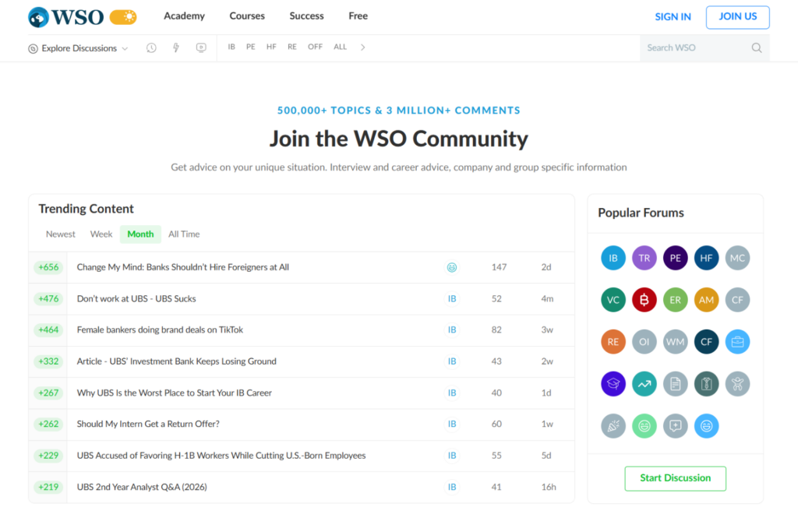798x532 pixels.
Task: Select the ALL filter in the toolbar
Action: pos(340,47)
